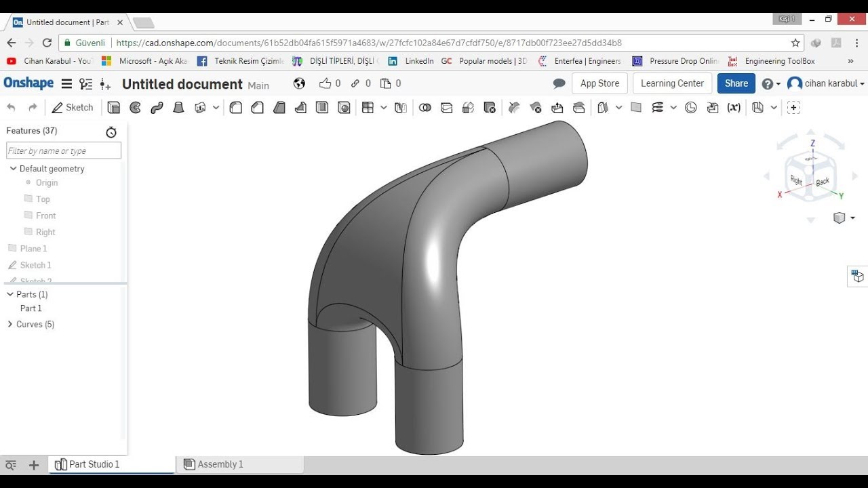Select the Modify fillet tool

514,107
